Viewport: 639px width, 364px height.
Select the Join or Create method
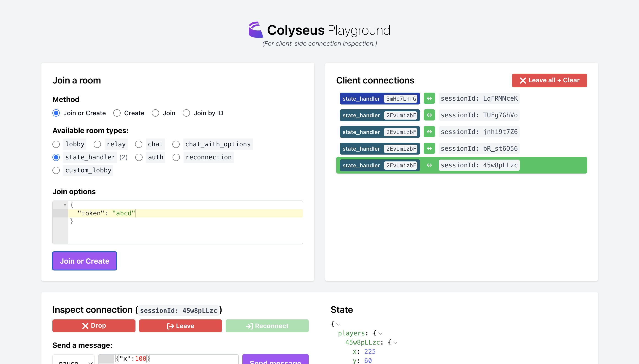[x=56, y=113]
